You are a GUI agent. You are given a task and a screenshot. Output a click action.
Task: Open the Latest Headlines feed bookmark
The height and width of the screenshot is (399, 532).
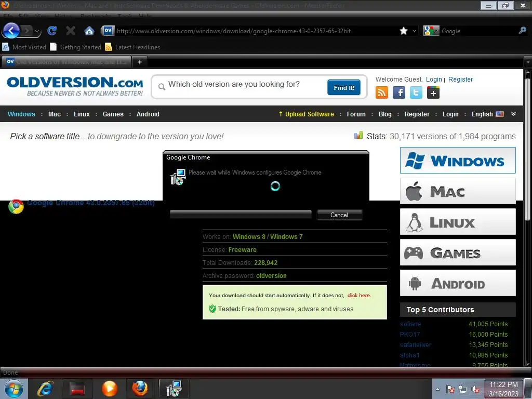click(132, 47)
